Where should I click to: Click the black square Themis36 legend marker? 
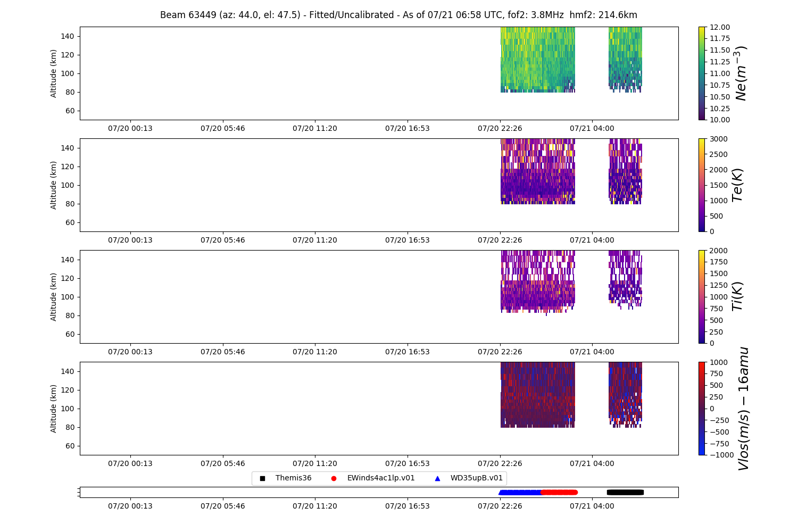[x=262, y=478]
